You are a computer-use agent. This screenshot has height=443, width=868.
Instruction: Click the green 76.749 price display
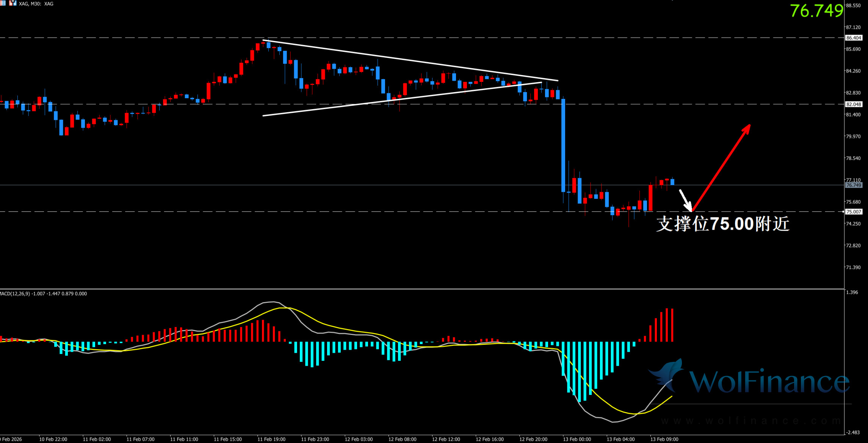[816, 11]
